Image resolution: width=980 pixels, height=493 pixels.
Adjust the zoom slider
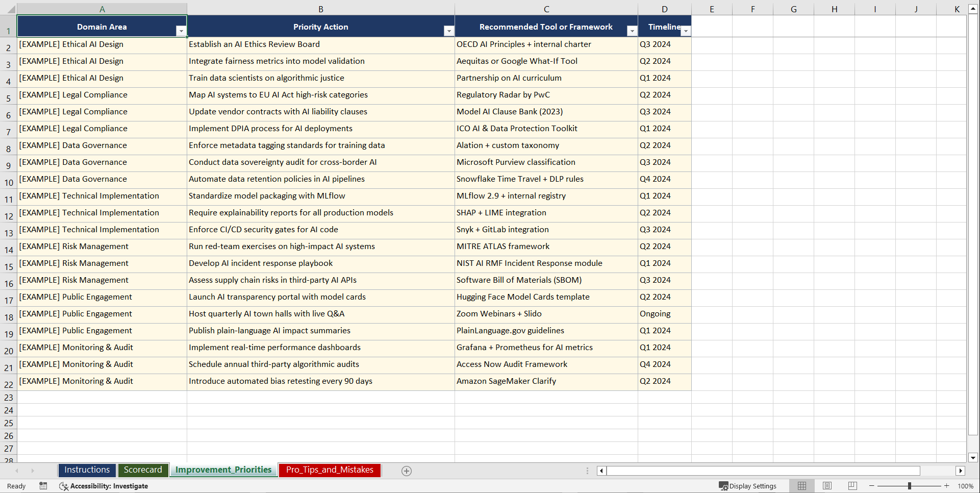[x=910, y=486]
